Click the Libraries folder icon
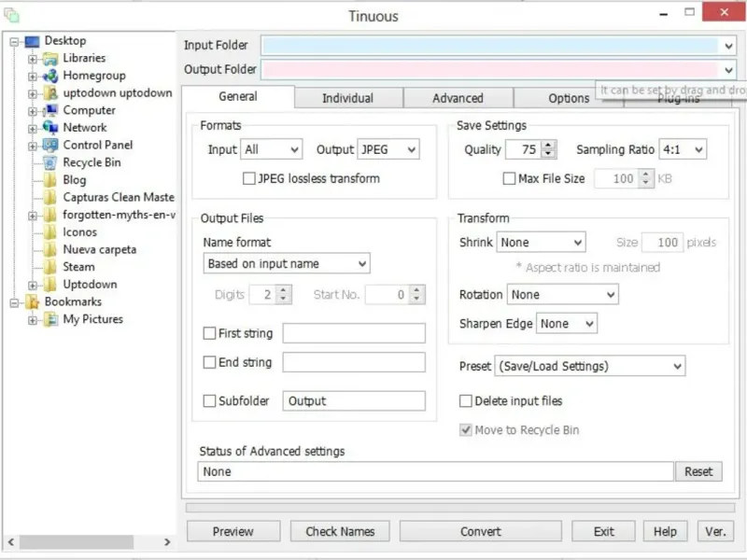The width and height of the screenshot is (747, 560). coord(50,59)
